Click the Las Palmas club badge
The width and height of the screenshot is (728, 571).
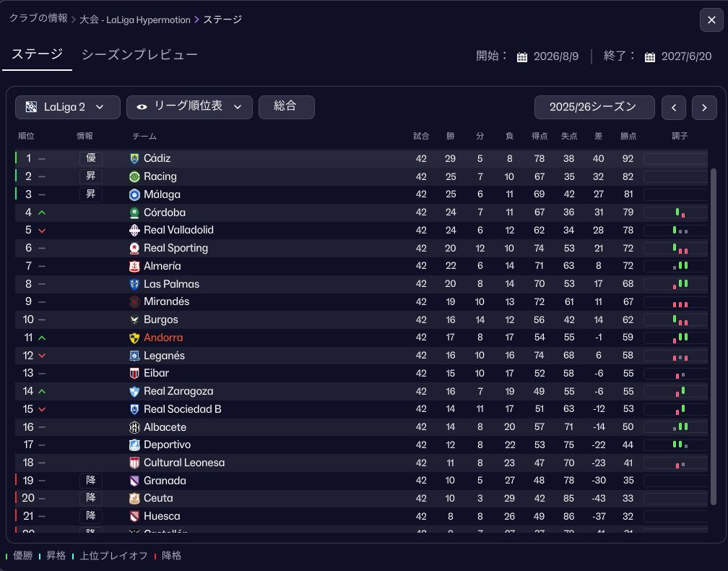pos(134,284)
